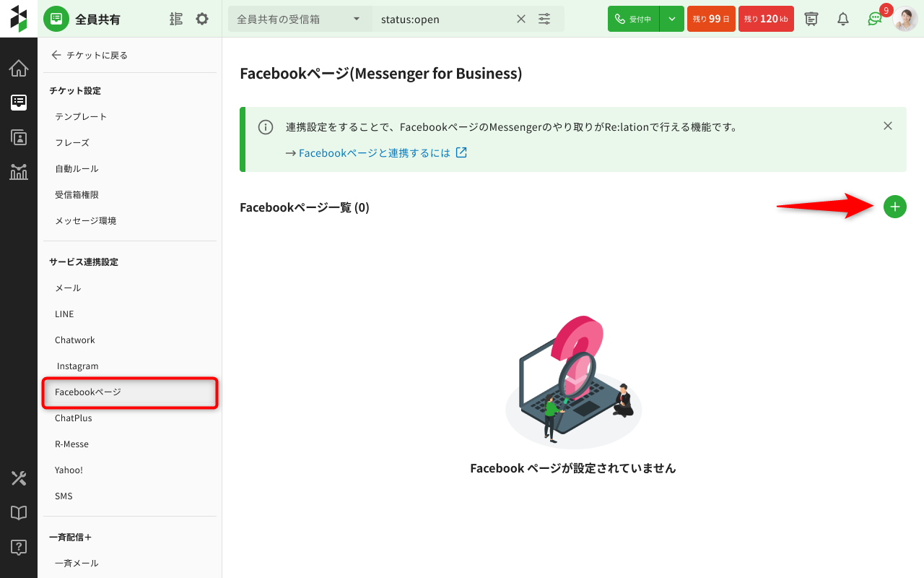Clear the status:open search query

pos(521,19)
